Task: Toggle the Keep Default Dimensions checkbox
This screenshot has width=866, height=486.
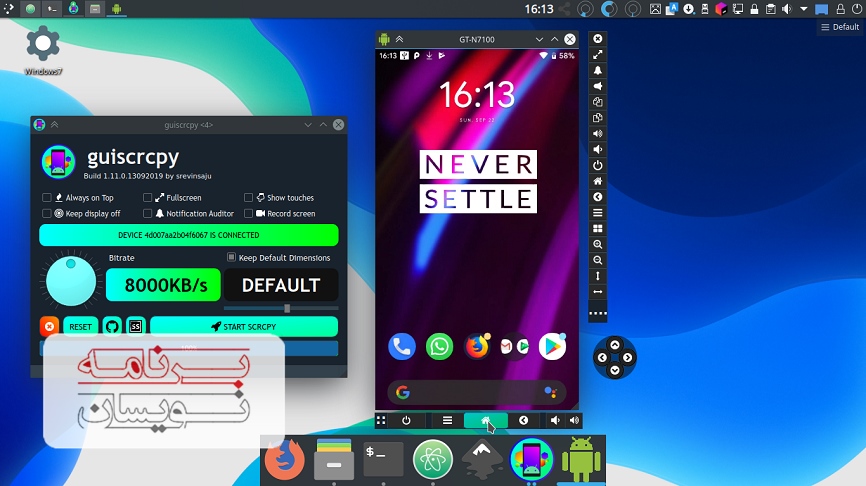Action: tap(231, 257)
